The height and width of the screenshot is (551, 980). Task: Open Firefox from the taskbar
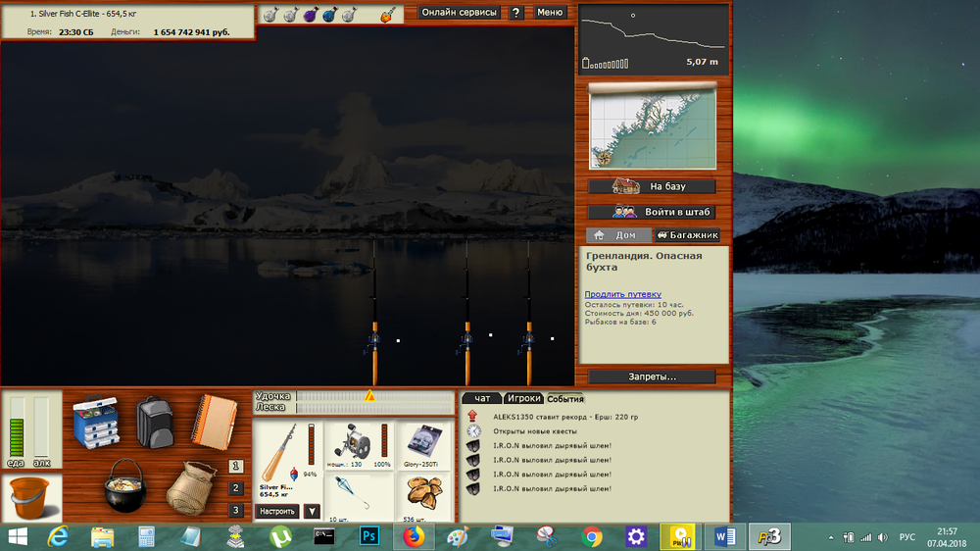[x=414, y=536]
